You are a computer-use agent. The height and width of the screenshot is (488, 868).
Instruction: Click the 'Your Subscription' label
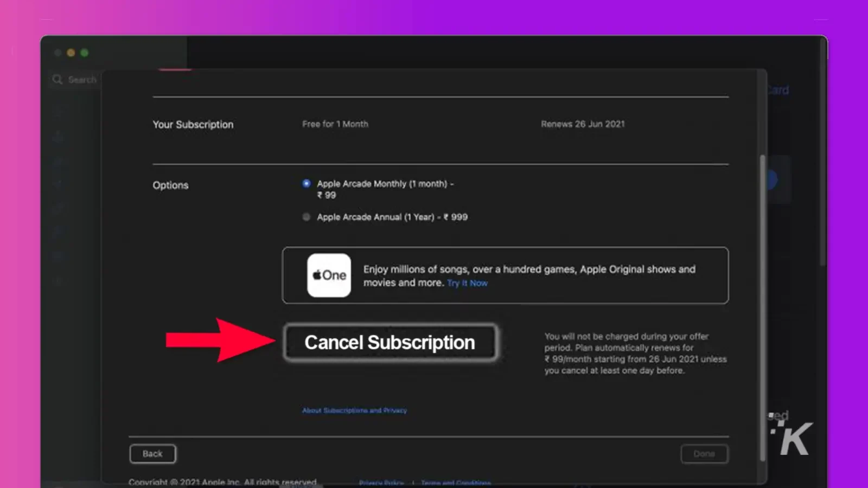point(193,125)
